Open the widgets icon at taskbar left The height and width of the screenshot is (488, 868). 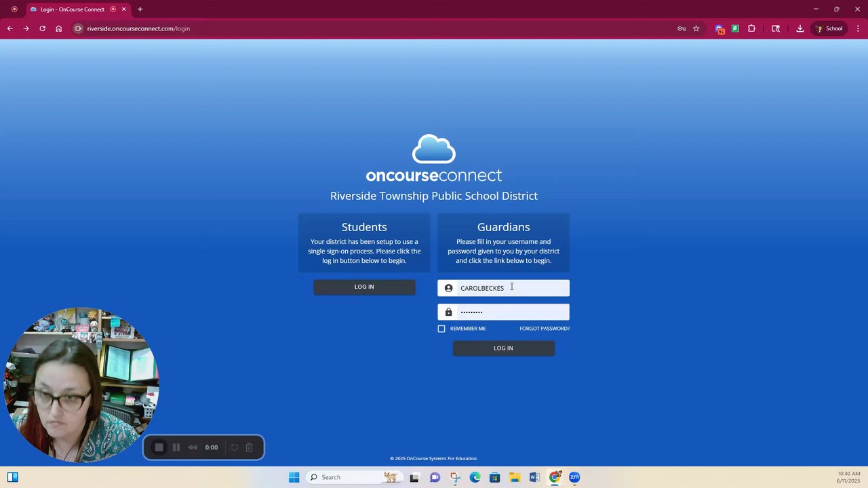pos(12,477)
